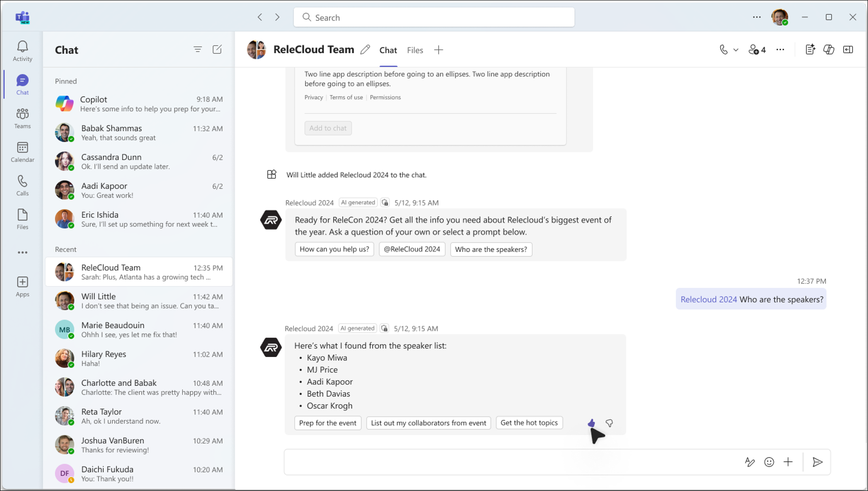Screen dimensions: 868x491
Task: Click the message input field
Action: 513,462
